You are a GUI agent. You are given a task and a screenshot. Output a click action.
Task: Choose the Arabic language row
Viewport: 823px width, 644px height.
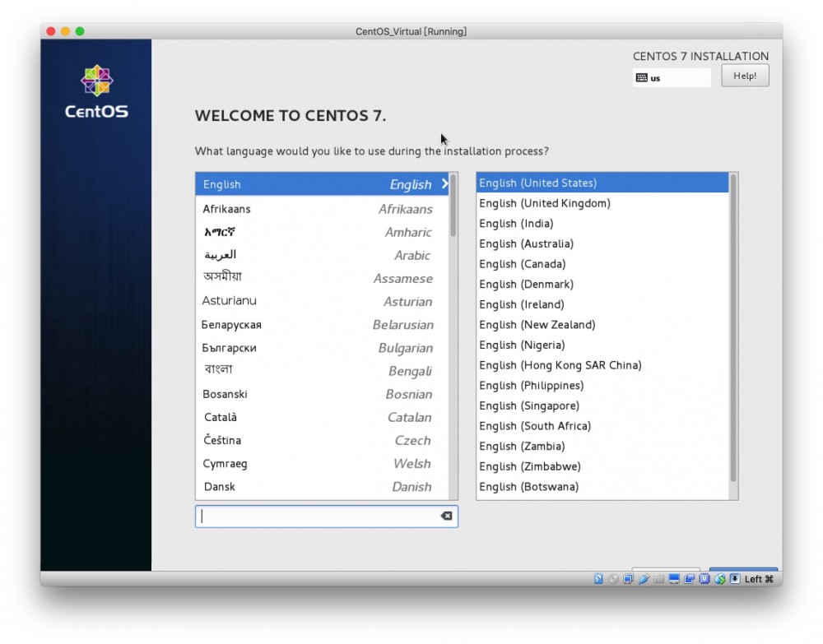tap(322, 255)
